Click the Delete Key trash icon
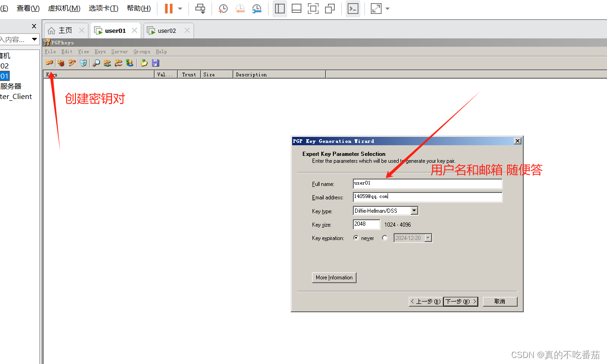The image size is (607, 364). (83, 63)
